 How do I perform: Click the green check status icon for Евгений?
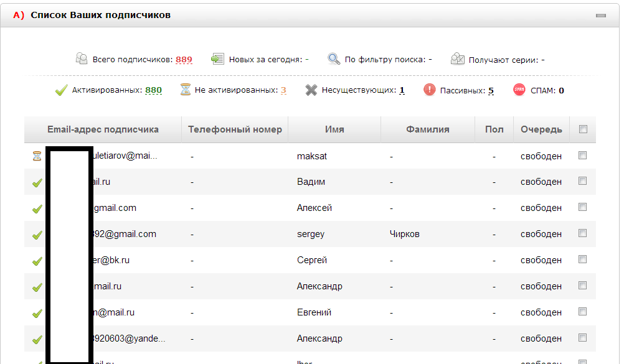coord(37,314)
